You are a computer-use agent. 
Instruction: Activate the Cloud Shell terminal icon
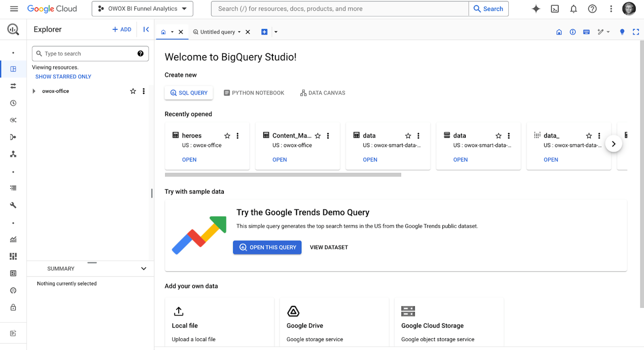(x=555, y=9)
